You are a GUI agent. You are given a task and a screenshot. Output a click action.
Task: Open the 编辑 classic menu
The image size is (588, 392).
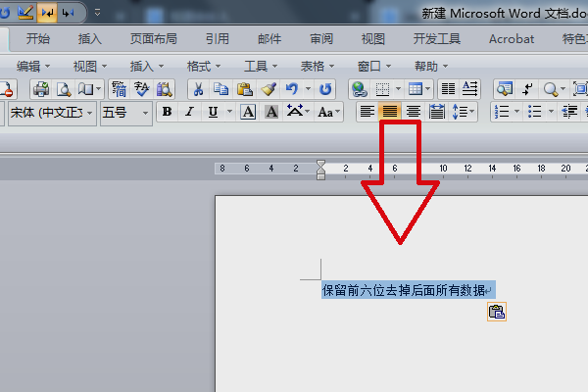[x=32, y=67]
